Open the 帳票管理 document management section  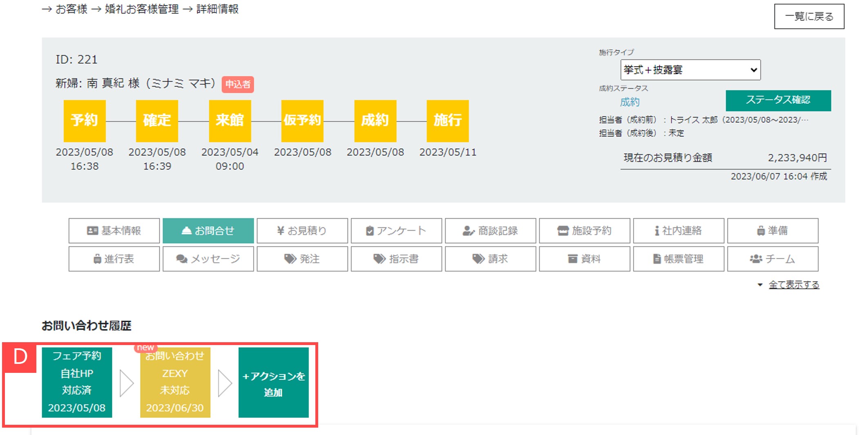[x=678, y=258]
